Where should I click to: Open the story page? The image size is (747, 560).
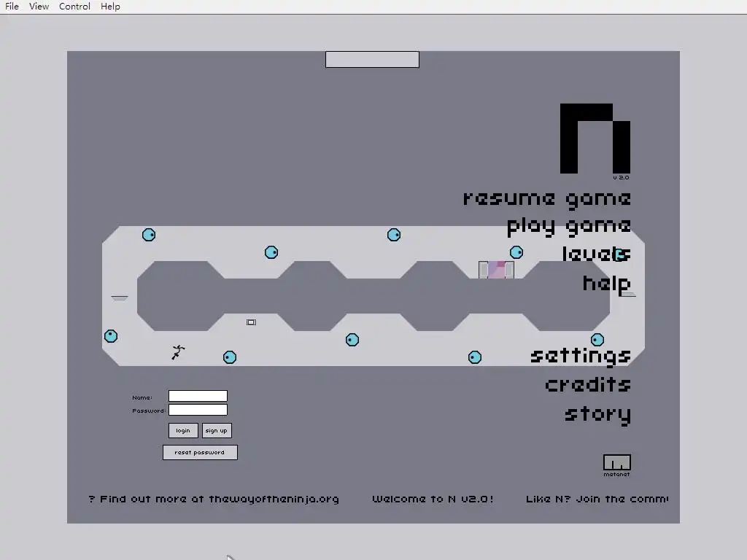[598, 414]
